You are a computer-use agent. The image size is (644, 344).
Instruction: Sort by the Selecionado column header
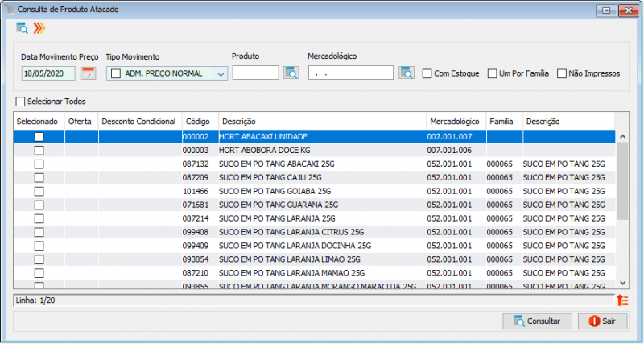point(37,122)
